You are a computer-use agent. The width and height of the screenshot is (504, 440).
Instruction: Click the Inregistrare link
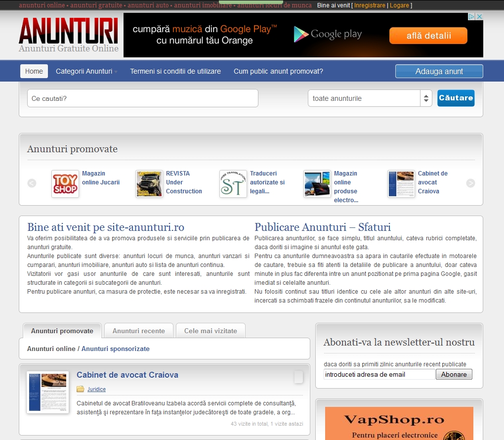point(370,5)
